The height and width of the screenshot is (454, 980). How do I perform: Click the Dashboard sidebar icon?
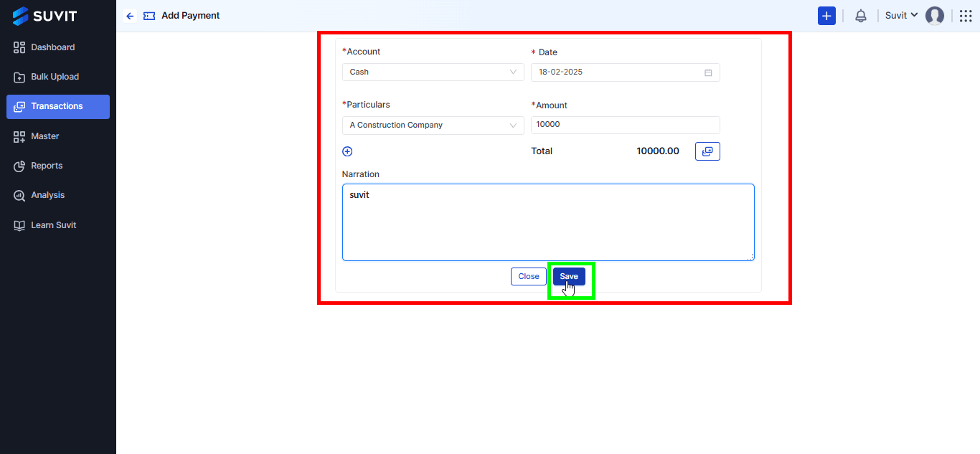pos(19,47)
